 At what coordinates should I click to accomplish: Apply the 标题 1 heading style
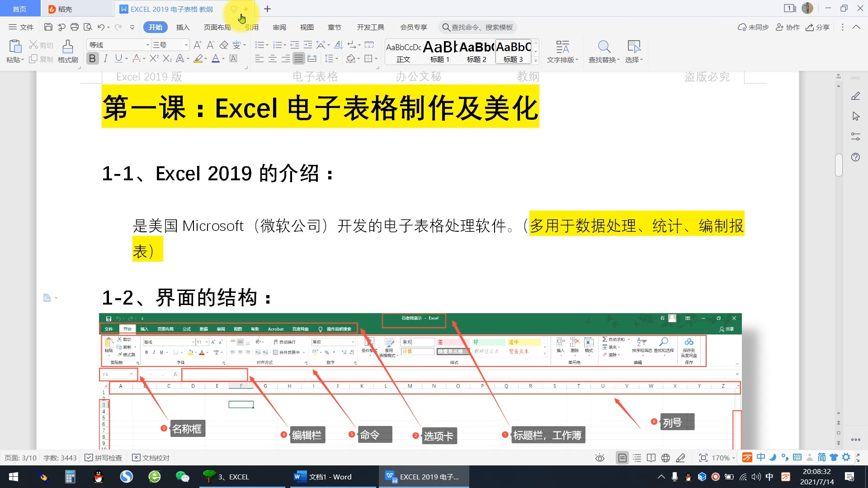pyautogui.click(x=440, y=52)
